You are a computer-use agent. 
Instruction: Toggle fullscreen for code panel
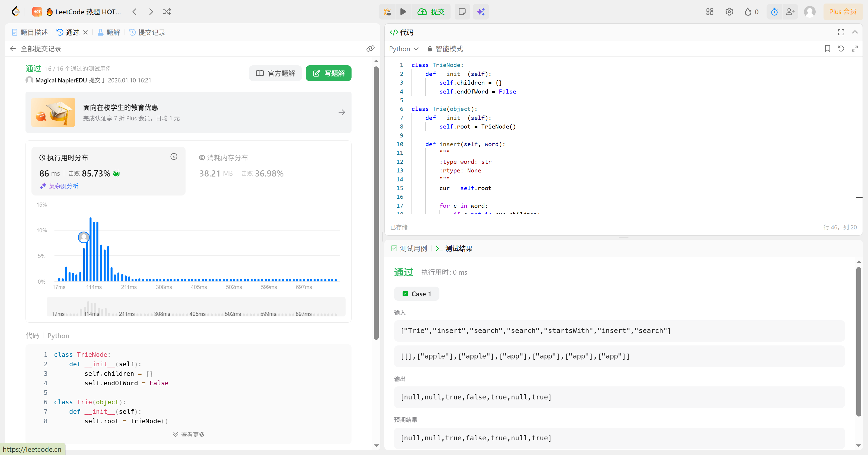coord(841,32)
